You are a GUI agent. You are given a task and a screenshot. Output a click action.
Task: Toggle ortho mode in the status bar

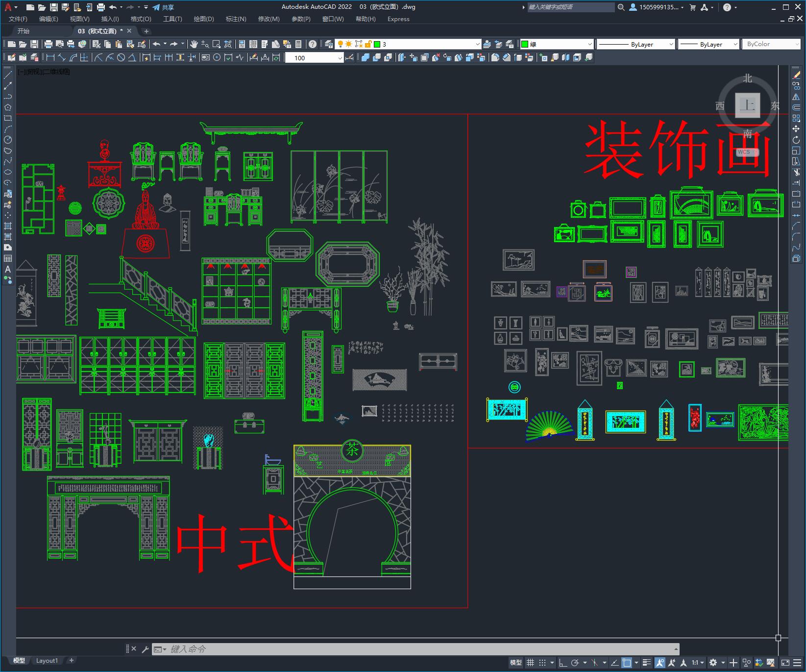tap(562, 662)
